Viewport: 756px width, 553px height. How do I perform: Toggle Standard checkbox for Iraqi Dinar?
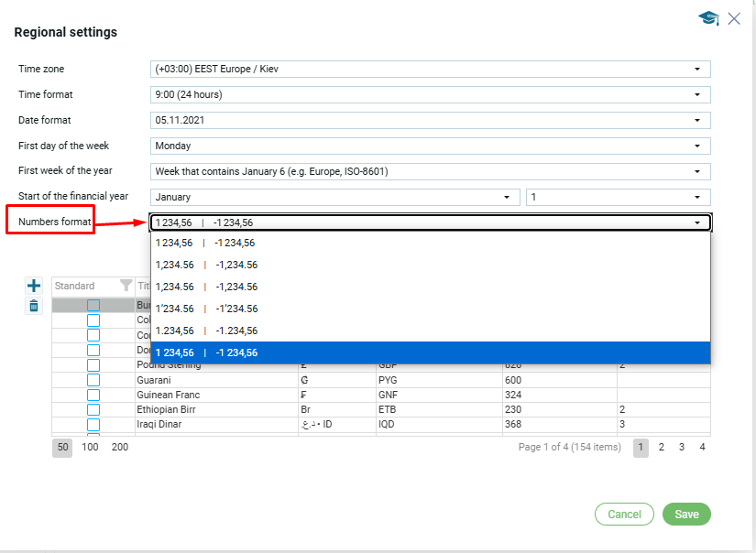pos(93,425)
